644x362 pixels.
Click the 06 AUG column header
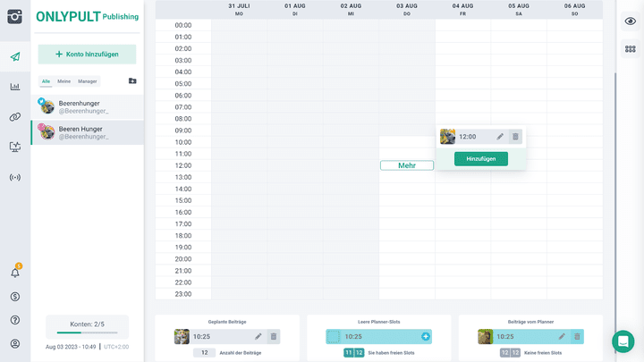tap(574, 10)
